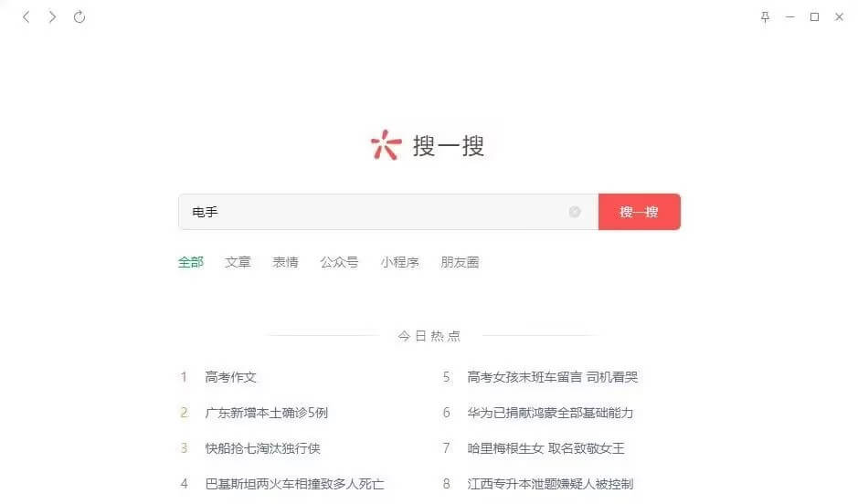Go back with the left arrow icon
Image resolution: width=858 pixels, height=504 pixels.
point(26,17)
